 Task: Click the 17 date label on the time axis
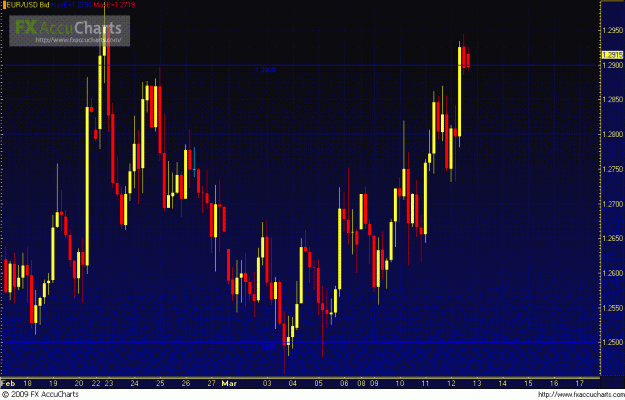pyautogui.click(x=580, y=384)
